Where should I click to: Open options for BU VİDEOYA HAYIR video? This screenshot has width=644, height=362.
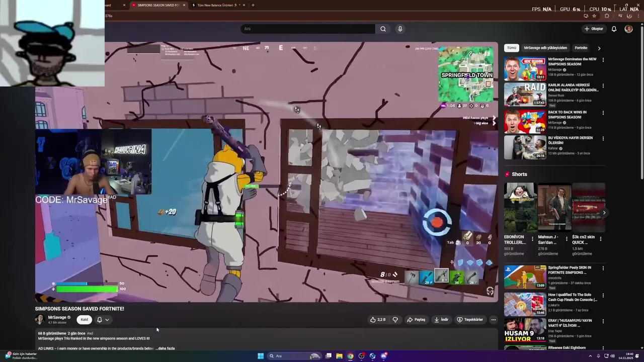pyautogui.click(x=603, y=138)
